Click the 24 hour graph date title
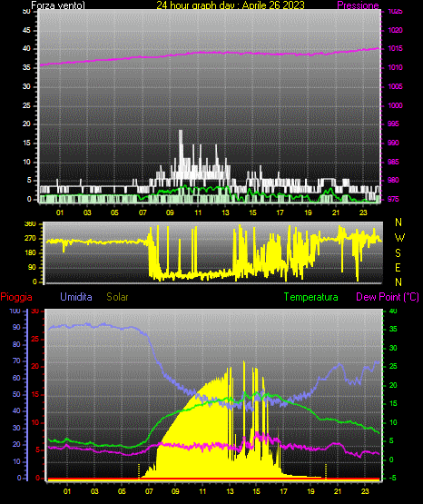 231,5
